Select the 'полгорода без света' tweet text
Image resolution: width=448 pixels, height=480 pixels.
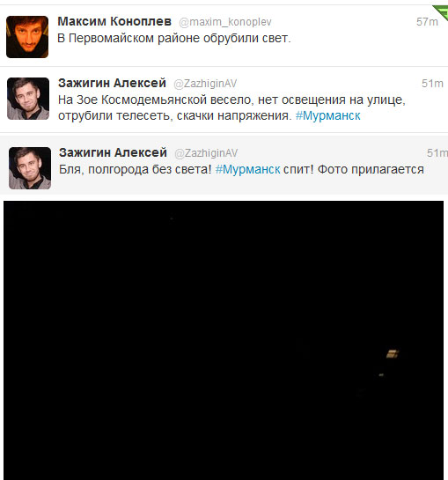(241, 170)
